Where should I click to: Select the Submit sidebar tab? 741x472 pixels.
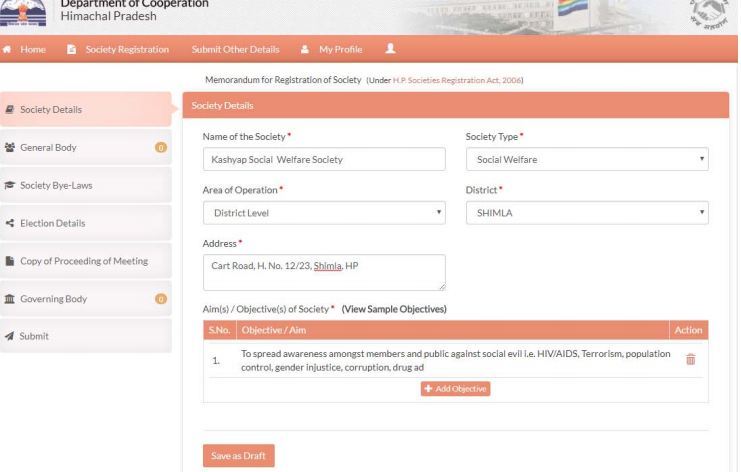86,336
